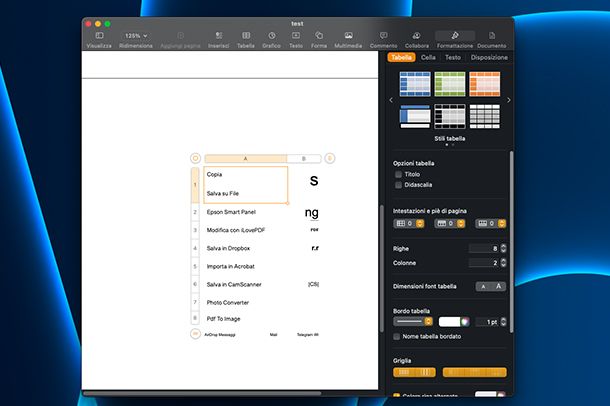
Task: Select the blue table style thumbnail
Action: (415, 84)
